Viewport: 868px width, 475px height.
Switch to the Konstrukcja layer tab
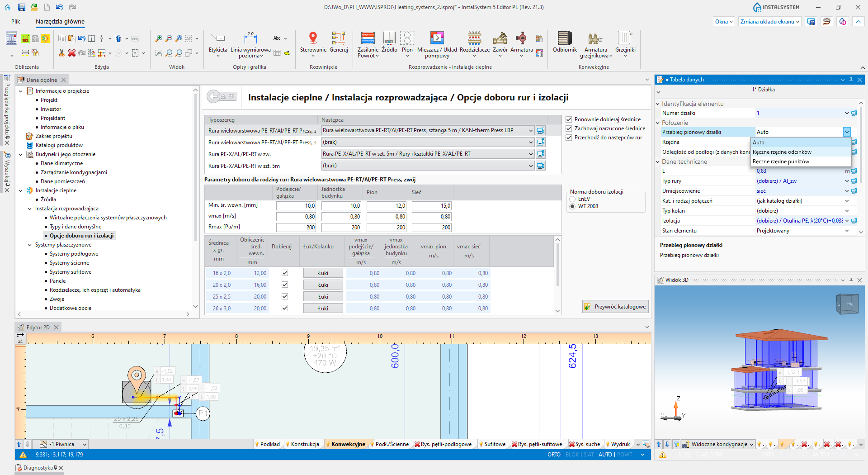tap(302, 444)
